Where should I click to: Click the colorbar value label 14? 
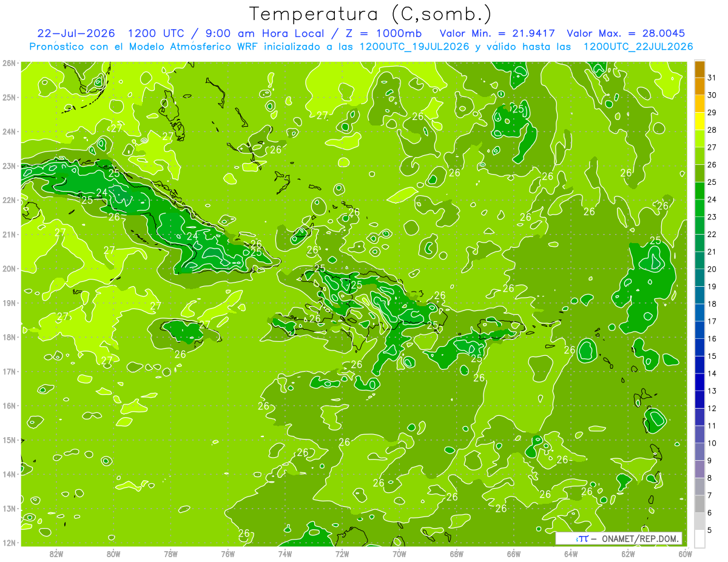pyautogui.click(x=712, y=373)
